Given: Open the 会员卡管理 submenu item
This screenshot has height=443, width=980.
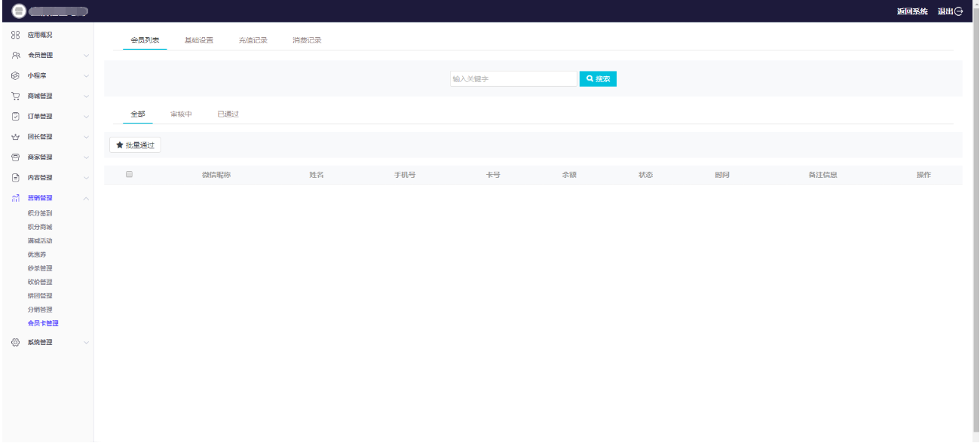Looking at the screenshot, I should point(43,323).
